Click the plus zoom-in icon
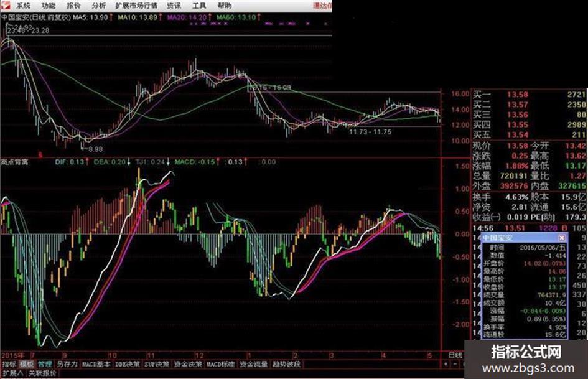The width and height of the screenshot is (588, 379). 446,364
